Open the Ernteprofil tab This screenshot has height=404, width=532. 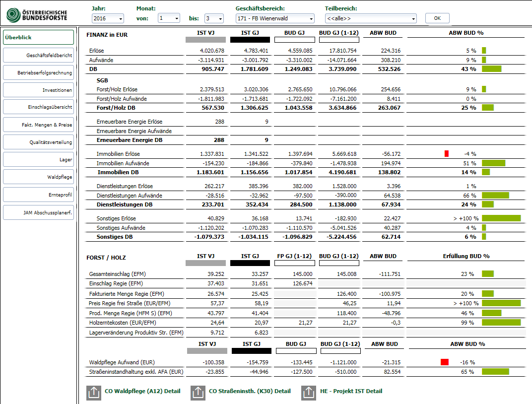click(38, 195)
